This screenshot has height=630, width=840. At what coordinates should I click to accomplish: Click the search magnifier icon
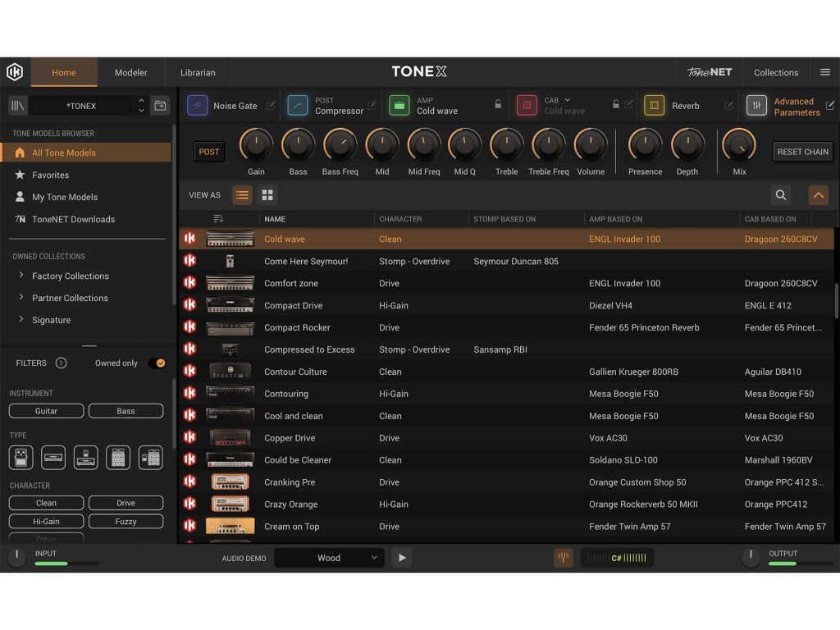(781, 195)
